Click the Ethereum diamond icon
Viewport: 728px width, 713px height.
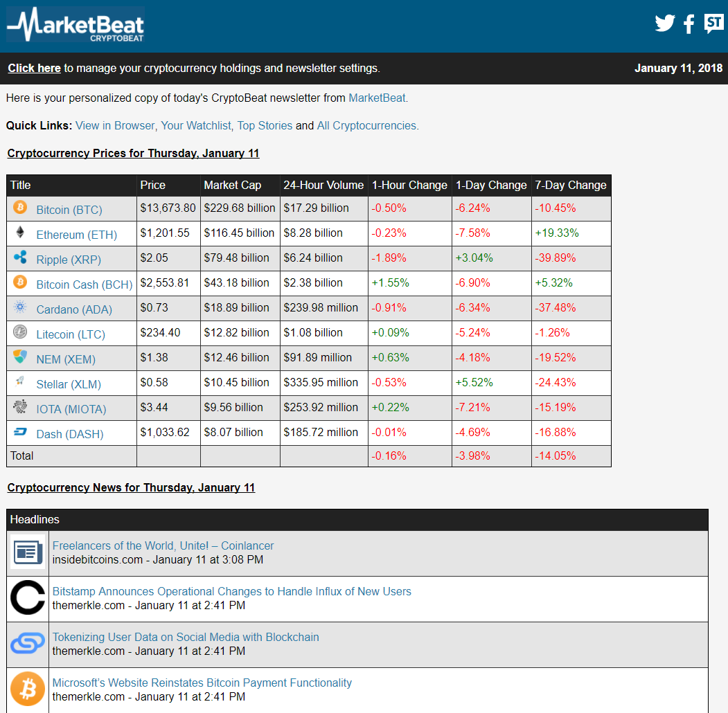(20, 233)
